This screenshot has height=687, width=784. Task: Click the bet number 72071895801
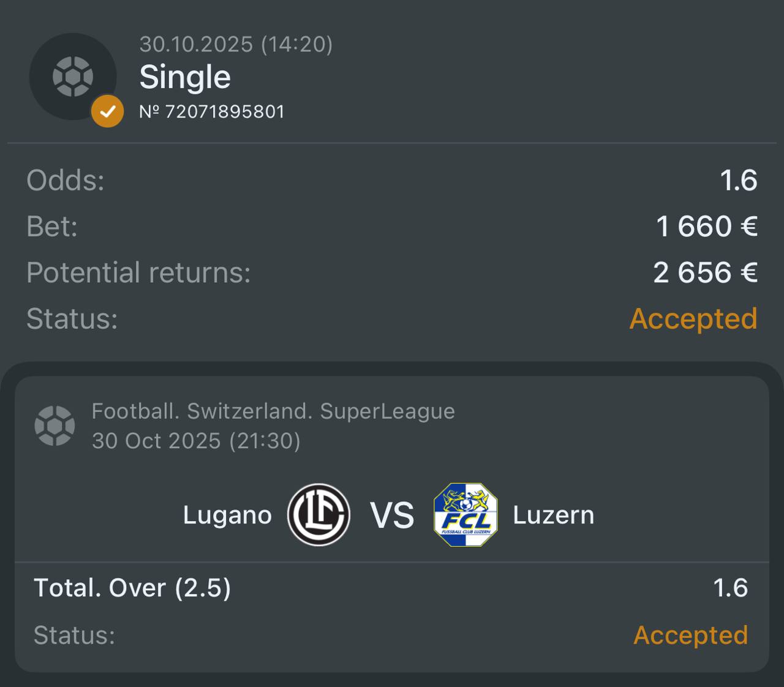click(212, 112)
